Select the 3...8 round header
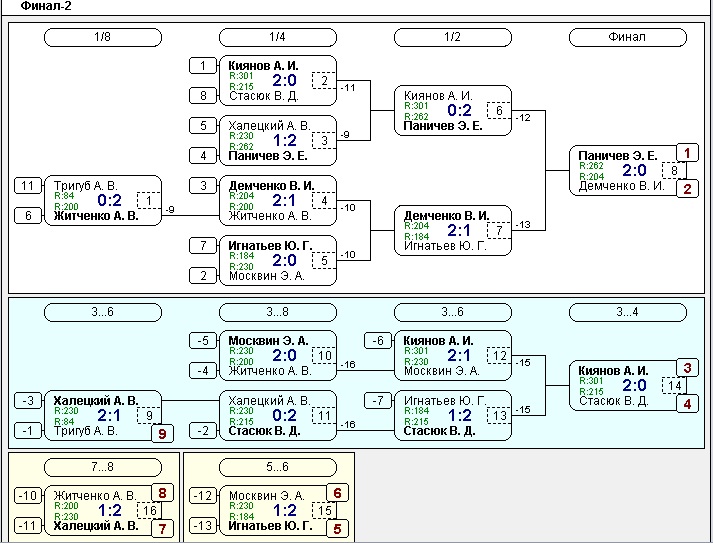Image resolution: width=713 pixels, height=543 pixels. click(x=278, y=312)
